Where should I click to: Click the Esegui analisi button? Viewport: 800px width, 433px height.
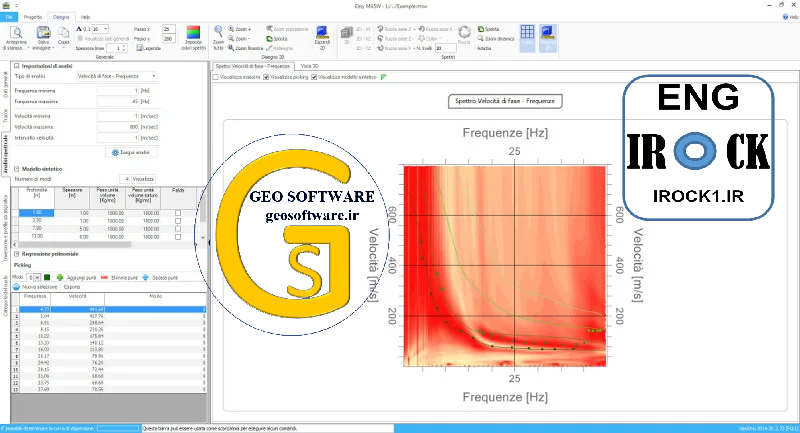131,152
